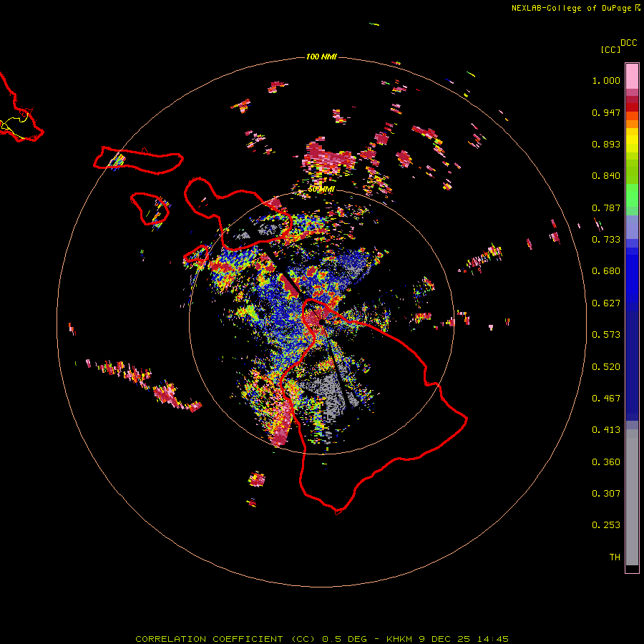Click the 100 NMI range ring label
The image size is (644, 644).
[321, 57]
